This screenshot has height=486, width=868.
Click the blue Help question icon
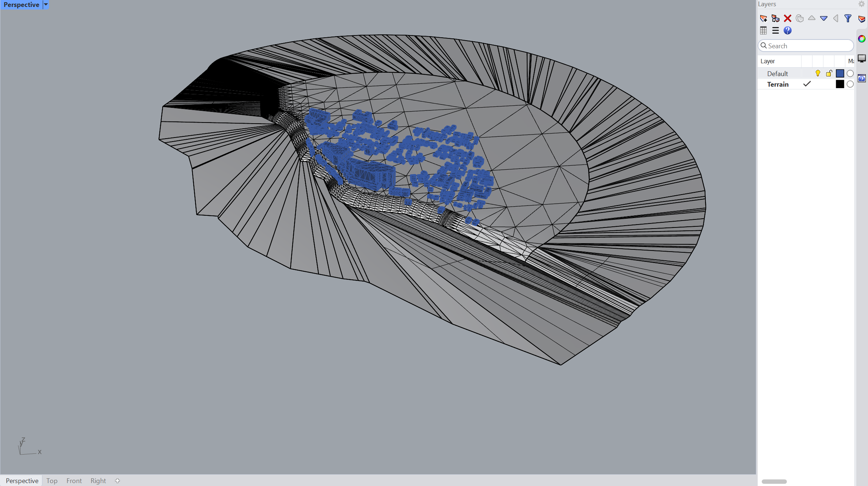pos(788,31)
